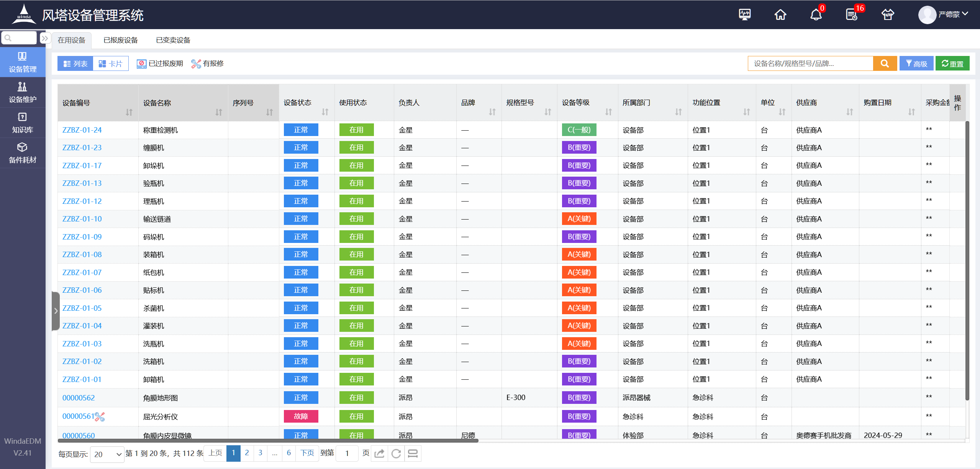Open device link ZZBZ-01-24
Image resolution: width=980 pixels, height=469 pixels.
pos(82,130)
